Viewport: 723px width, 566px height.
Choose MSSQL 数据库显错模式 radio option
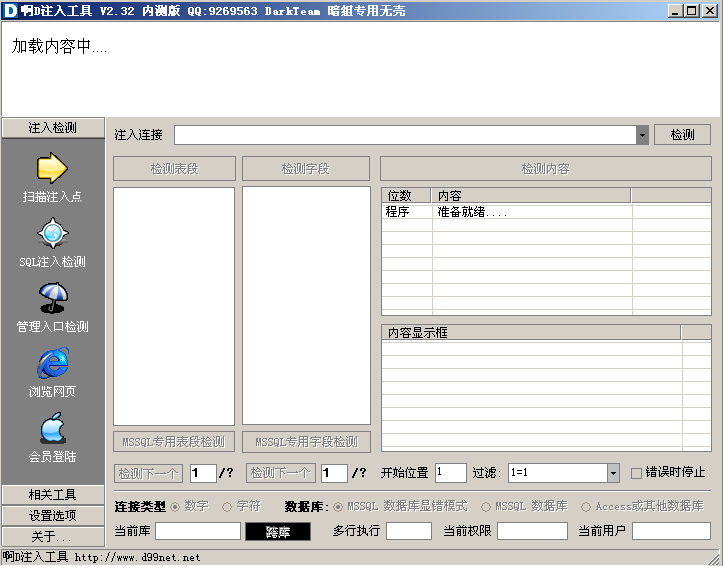pyautogui.click(x=338, y=507)
